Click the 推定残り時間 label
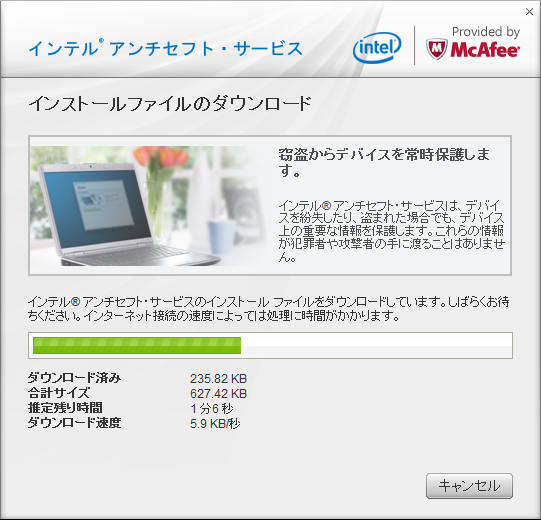The height and width of the screenshot is (520, 541). point(65,408)
